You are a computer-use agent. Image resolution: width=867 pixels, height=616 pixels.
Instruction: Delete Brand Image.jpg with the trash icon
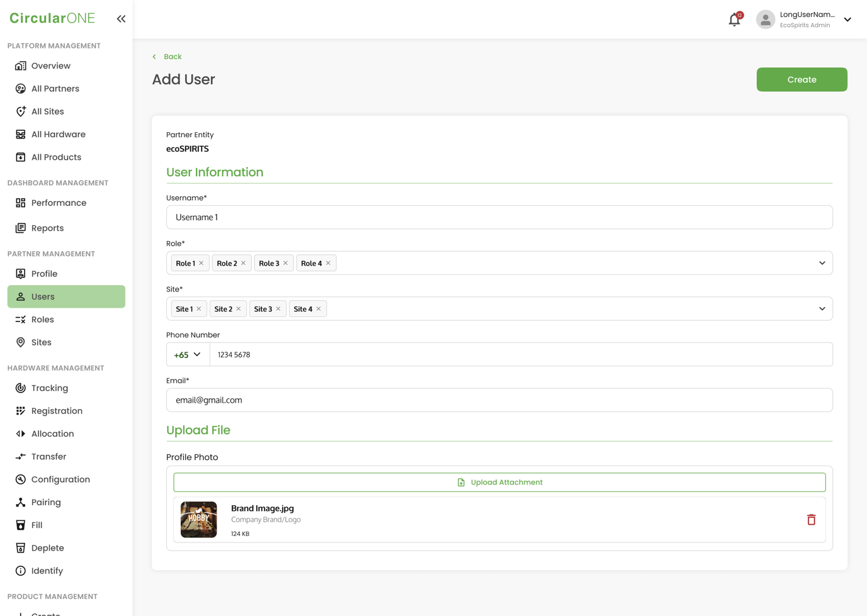811,520
